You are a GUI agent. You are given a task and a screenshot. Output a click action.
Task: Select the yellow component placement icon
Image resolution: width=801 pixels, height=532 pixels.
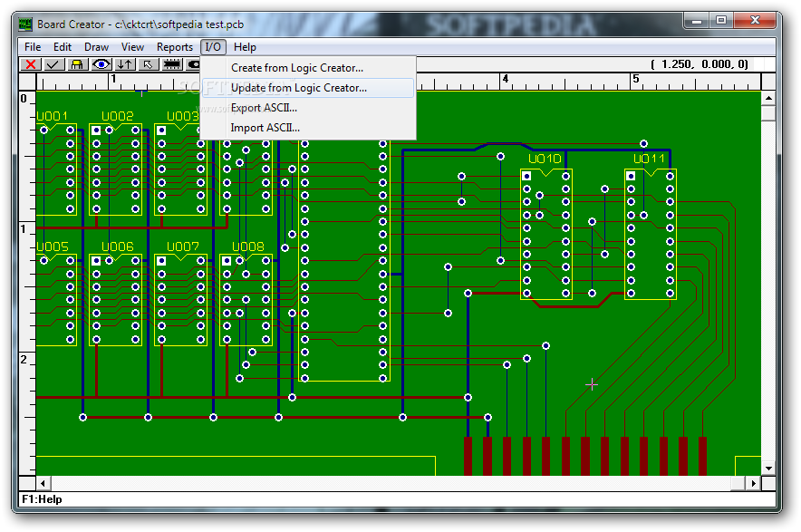click(77, 64)
